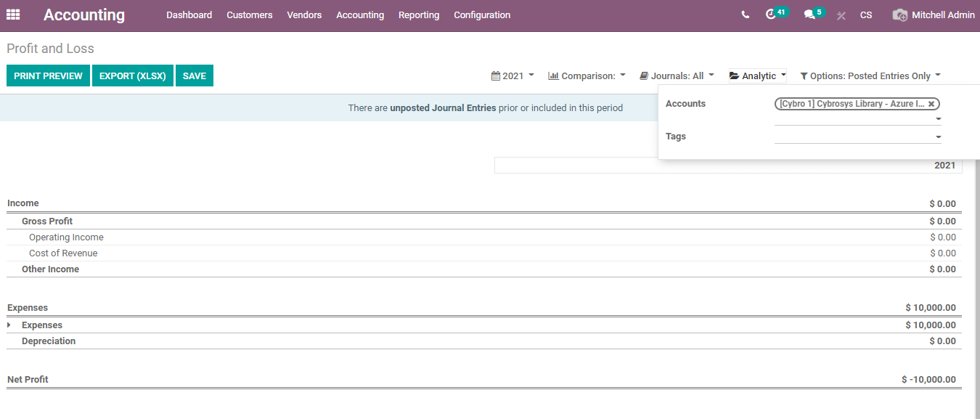Image resolution: width=980 pixels, height=419 pixels.
Task: Click the Gross Profit row
Action: [484, 221]
